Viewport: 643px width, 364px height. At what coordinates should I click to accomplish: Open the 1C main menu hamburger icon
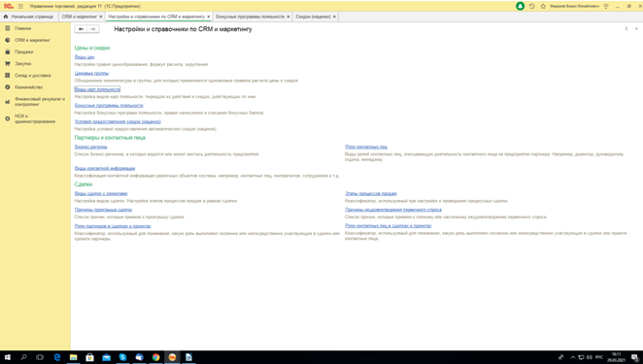pyautogui.click(x=20, y=6)
